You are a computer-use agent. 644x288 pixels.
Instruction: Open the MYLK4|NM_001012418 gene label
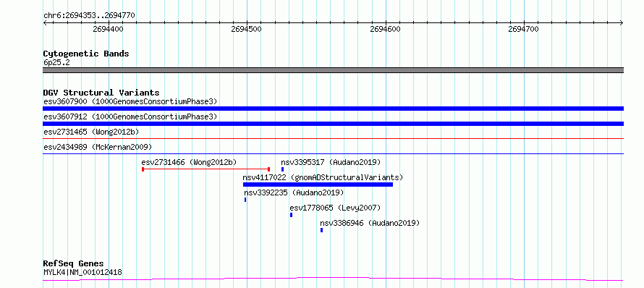[82, 272]
